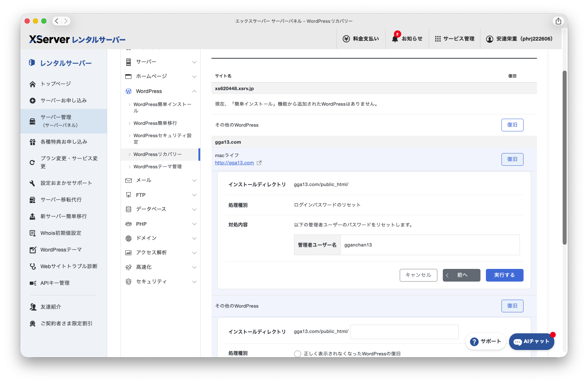Go forward with the browser forward arrow
588x384 pixels.
tap(66, 21)
